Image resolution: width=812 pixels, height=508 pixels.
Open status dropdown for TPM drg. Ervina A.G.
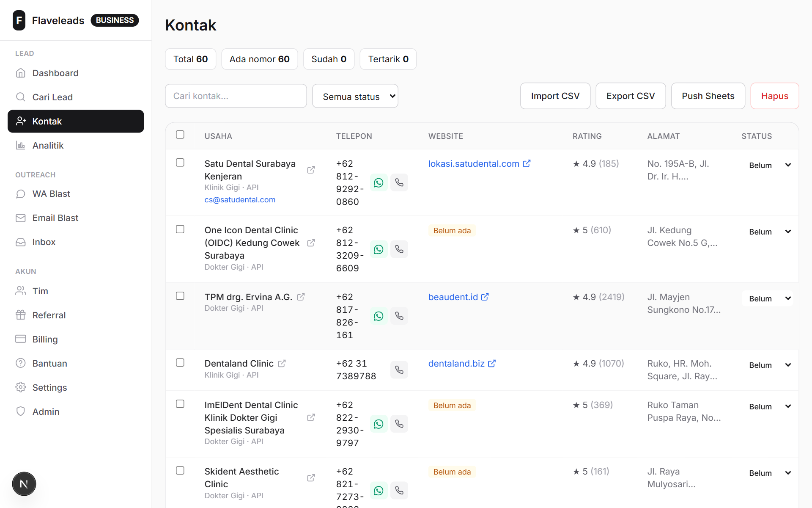[768, 298]
